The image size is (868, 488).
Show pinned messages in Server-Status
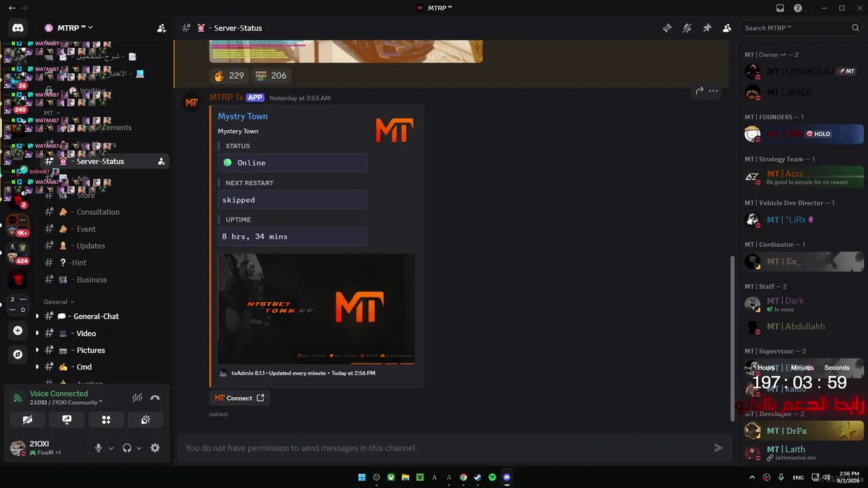[x=707, y=28]
